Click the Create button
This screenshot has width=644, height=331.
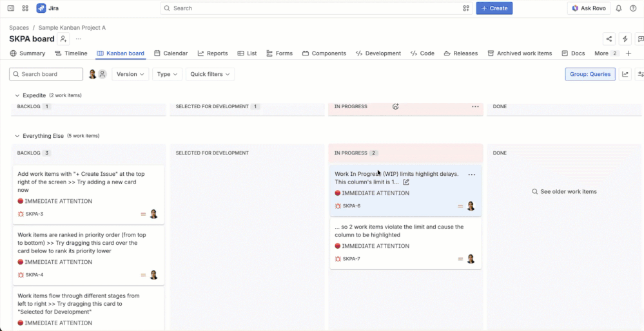tap(494, 8)
